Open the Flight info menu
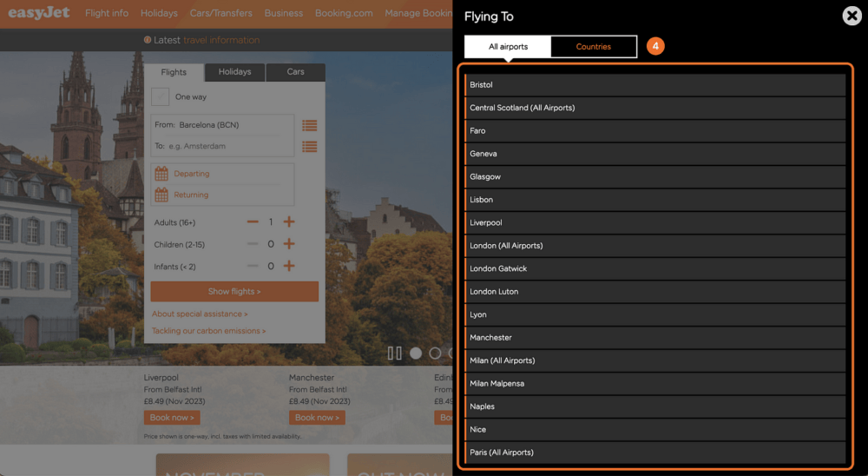The height and width of the screenshot is (476, 868). click(x=107, y=13)
